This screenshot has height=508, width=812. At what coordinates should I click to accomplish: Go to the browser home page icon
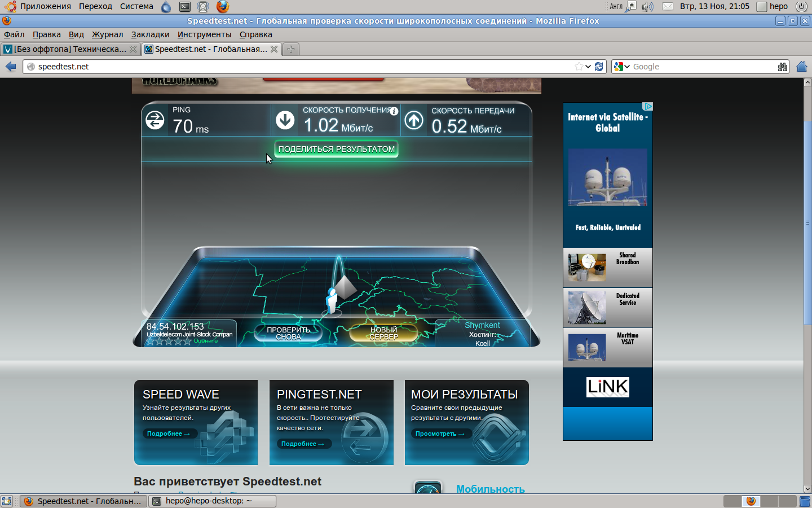pos(802,67)
